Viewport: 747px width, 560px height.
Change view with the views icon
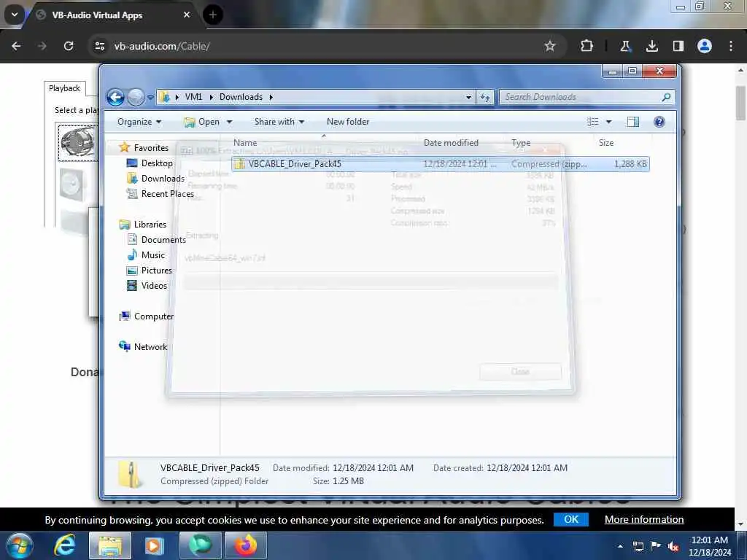point(592,122)
